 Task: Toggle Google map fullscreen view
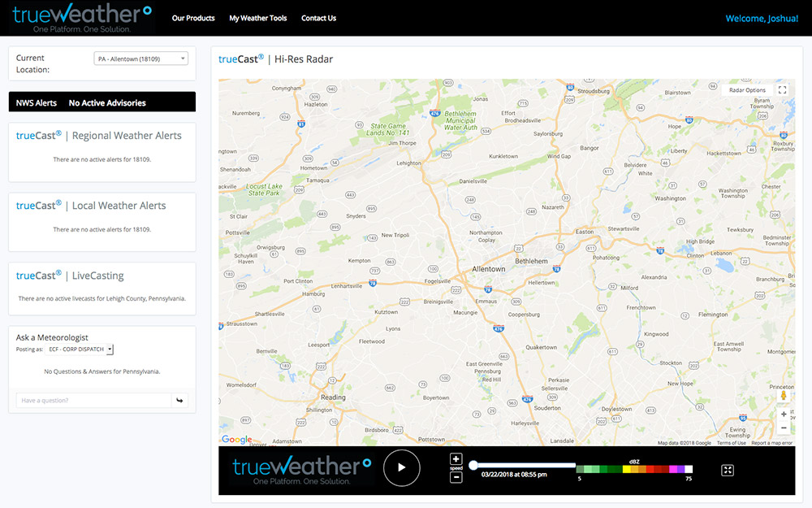click(783, 89)
